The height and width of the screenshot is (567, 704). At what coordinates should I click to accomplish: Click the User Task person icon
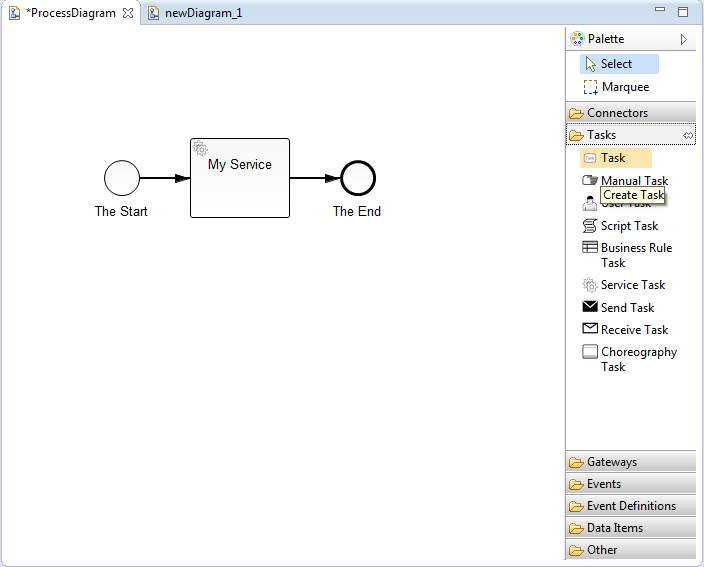point(590,204)
